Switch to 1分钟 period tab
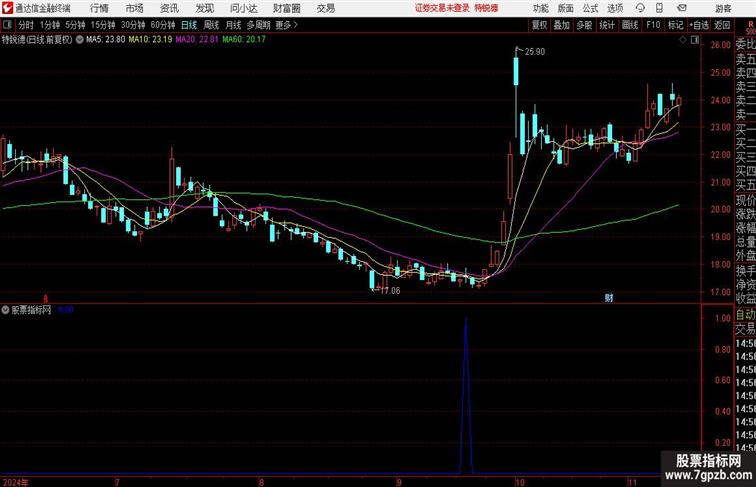The image size is (756, 487). [50, 25]
